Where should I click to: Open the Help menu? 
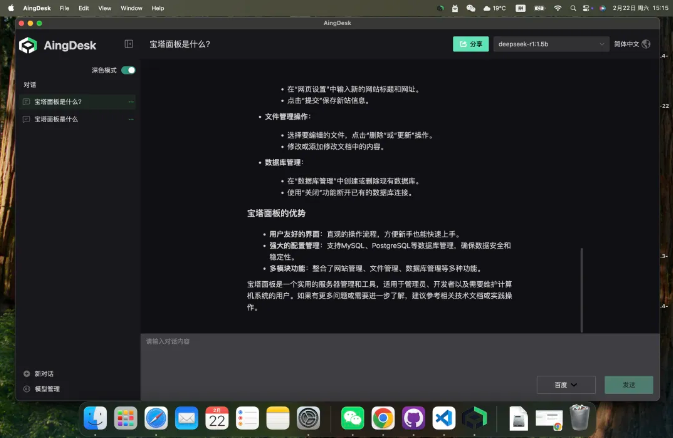pyautogui.click(x=158, y=8)
